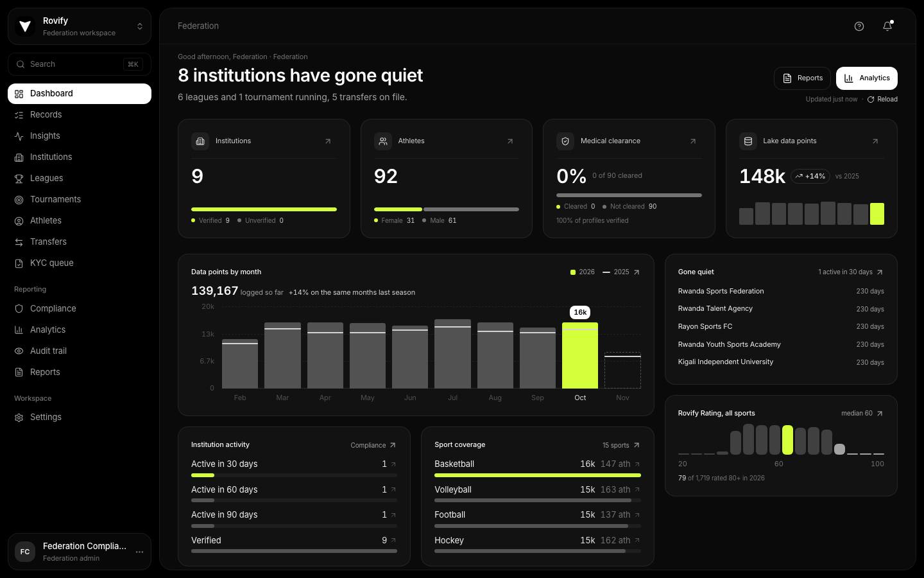Open Active in 30 days arrow
Screen dimensions: 924x578
point(393,464)
